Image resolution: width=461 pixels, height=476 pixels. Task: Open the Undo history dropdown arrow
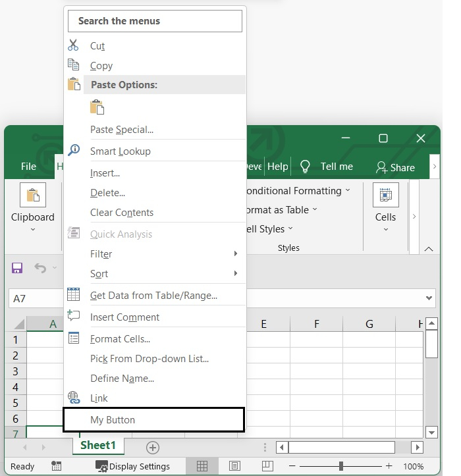[55, 267]
